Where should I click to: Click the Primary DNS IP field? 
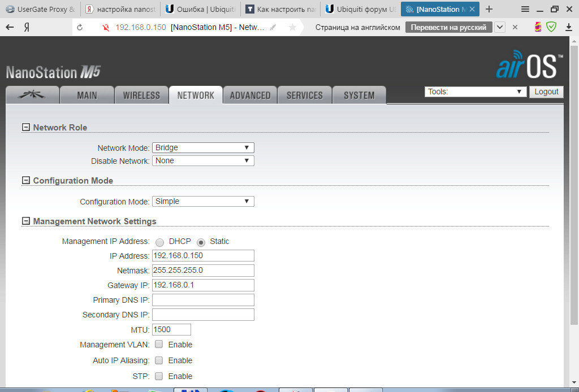[x=203, y=300]
